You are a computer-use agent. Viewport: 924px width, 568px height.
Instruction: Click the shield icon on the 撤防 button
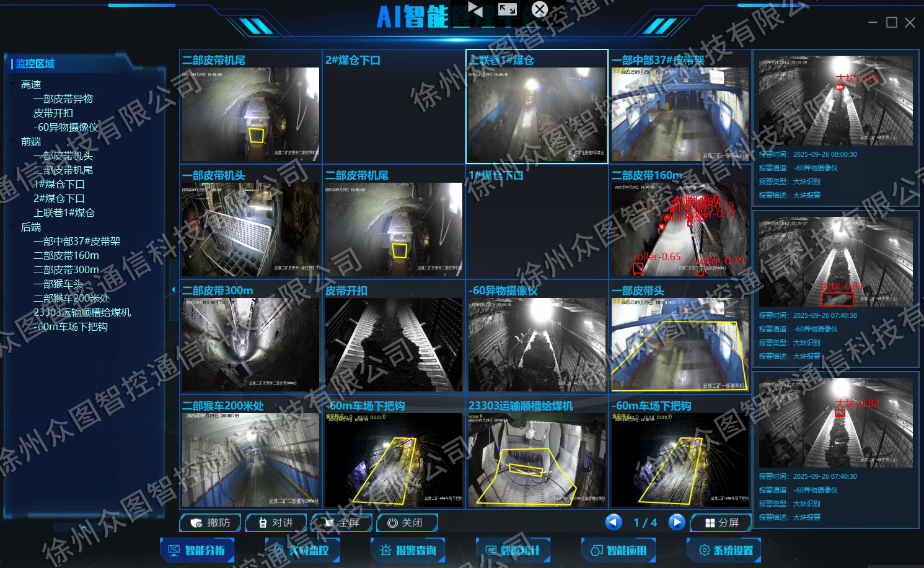(x=196, y=523)
